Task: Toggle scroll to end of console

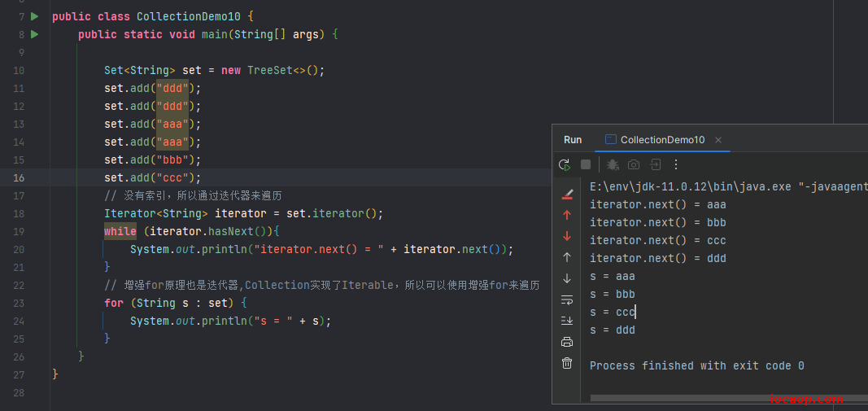Action: (567, 320)
